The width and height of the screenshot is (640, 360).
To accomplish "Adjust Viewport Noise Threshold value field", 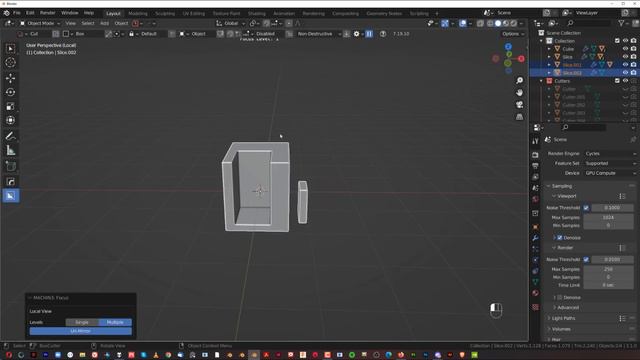I will pyautogui.click(x=612, y=208).
